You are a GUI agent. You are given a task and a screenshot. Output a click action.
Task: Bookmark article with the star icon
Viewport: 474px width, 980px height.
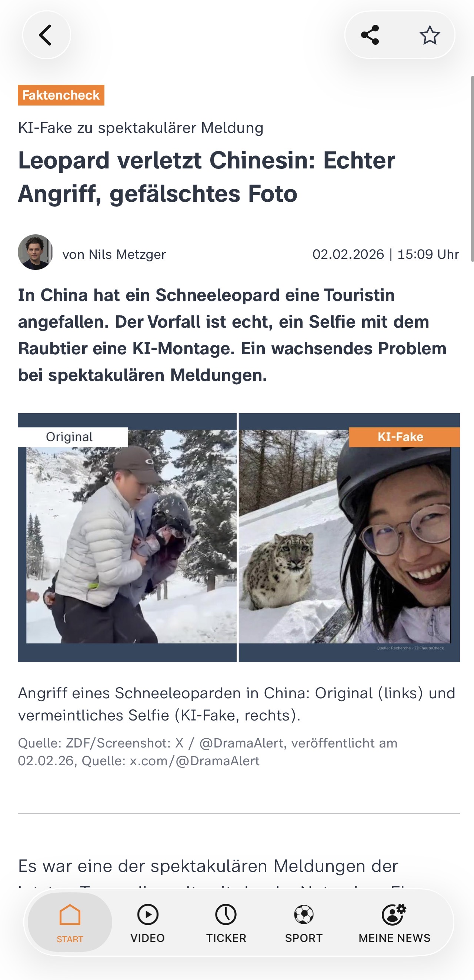(430, 35)
